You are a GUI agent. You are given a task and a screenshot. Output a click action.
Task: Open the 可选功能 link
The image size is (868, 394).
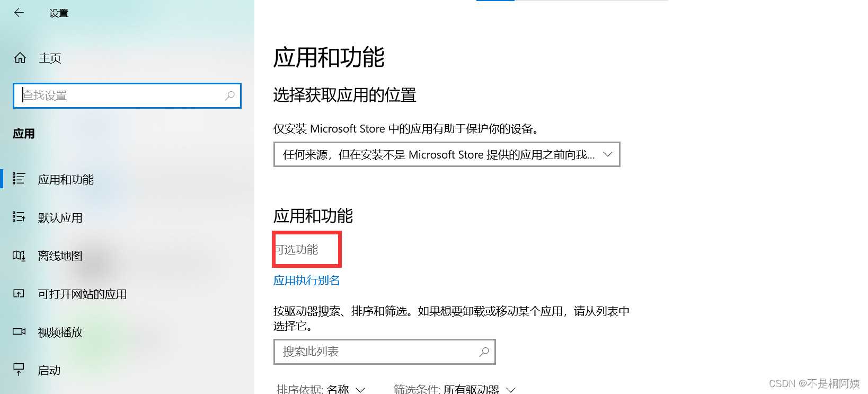click(x=296, y=249)
